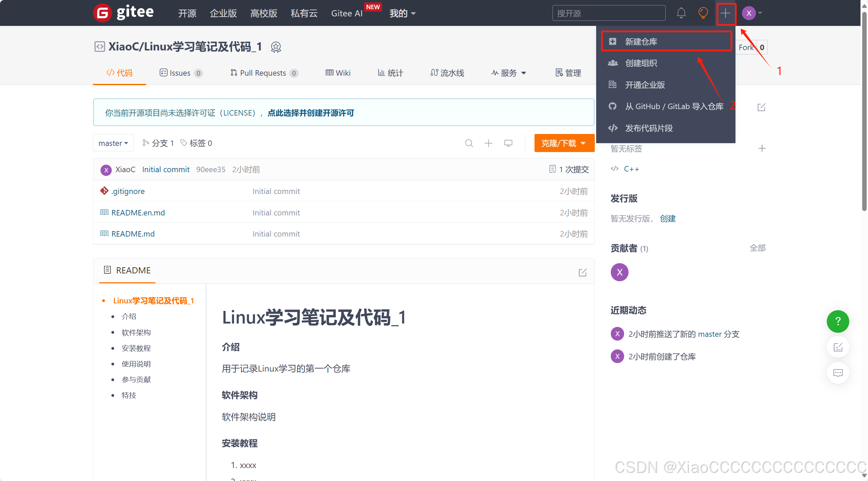
Task: Click the edit icon for repository intro
Action: (761, 107)
